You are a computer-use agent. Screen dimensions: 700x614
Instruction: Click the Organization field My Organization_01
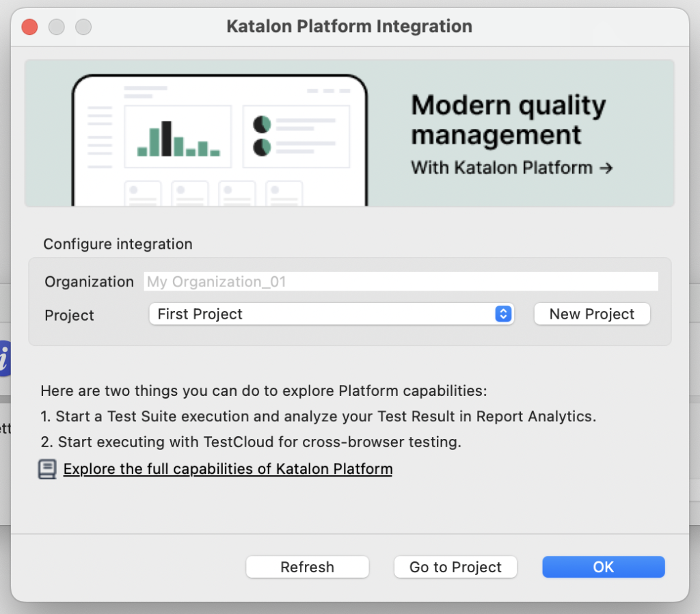point(401,282)
